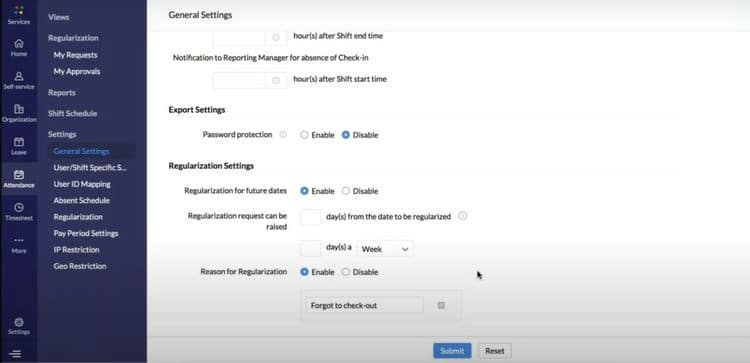The height and width of the screenshot is (363, 750).
Task: Open Geo Restriction settings
Action: [80, 266]
